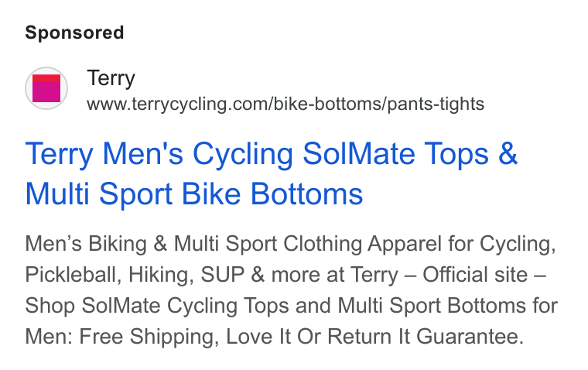Click 'Terry Men's' at the headline start
This screenshot has height=370, width=588.
(x=104, y=155)
